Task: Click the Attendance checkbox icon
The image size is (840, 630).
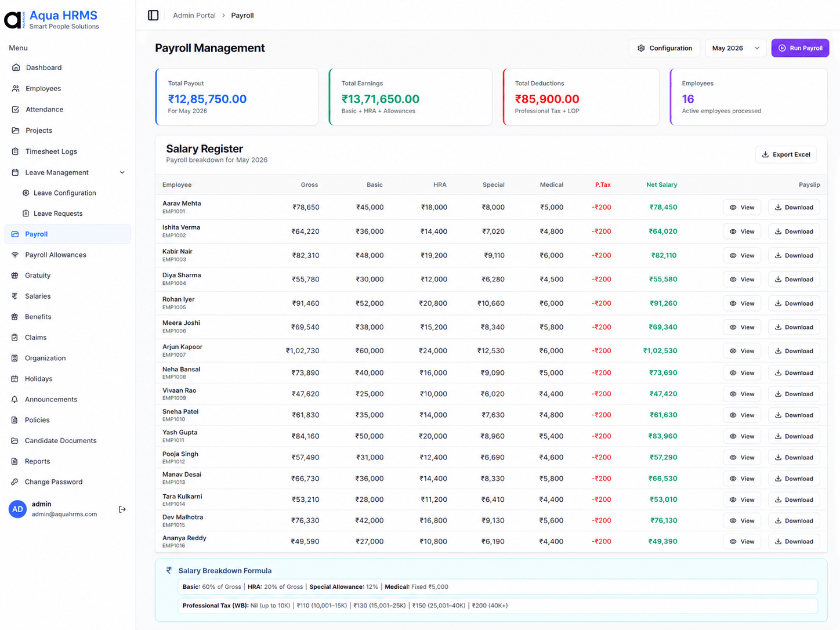Action: 16,109
